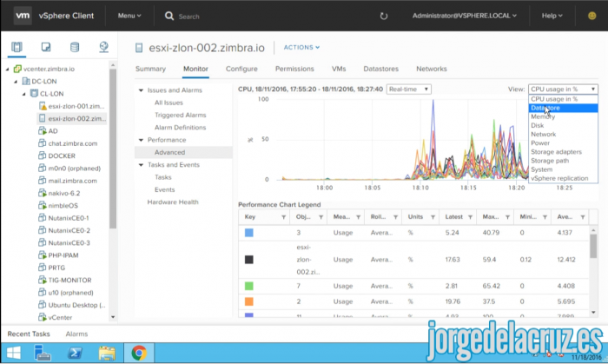Switch to the Summary tab
The height and width of the screenshot is (364, 608).
(150, 69)
